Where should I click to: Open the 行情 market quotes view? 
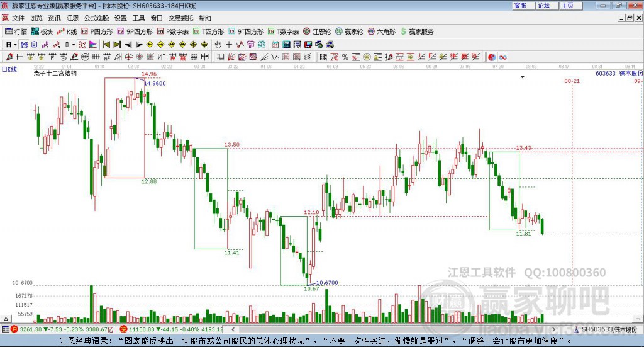click(x=16, y=31)
